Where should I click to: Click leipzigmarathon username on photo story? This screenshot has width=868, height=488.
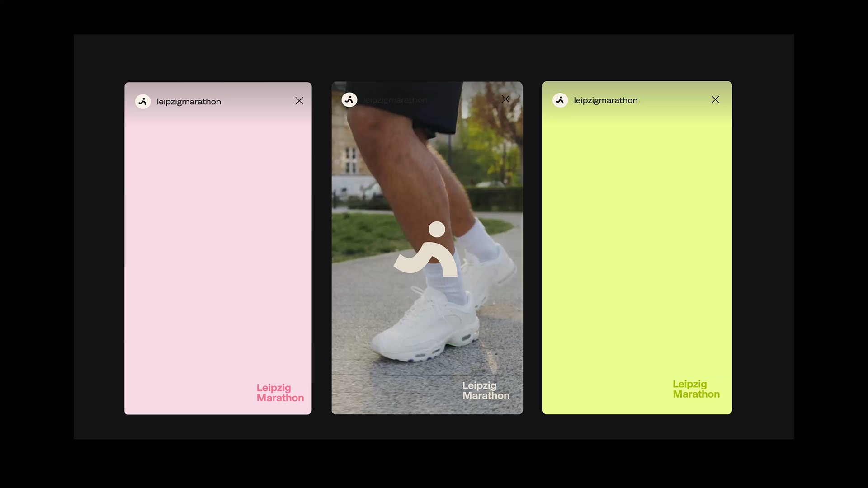click(395, 100)
